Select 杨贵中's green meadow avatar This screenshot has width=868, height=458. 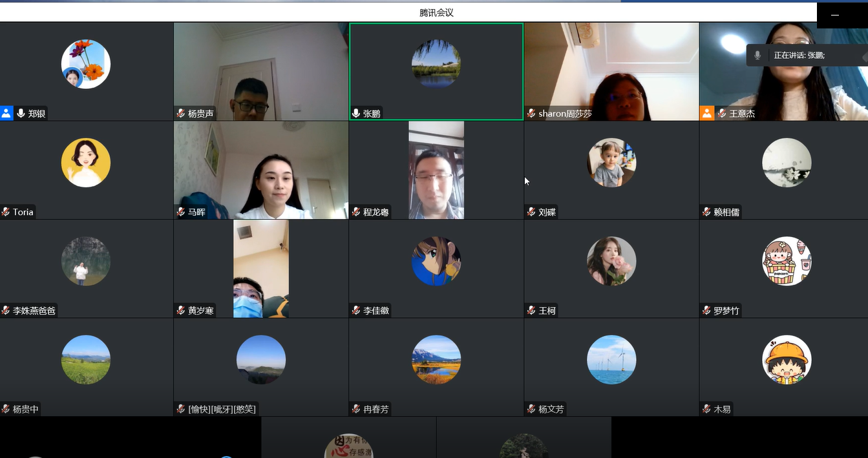click(86, 360)
